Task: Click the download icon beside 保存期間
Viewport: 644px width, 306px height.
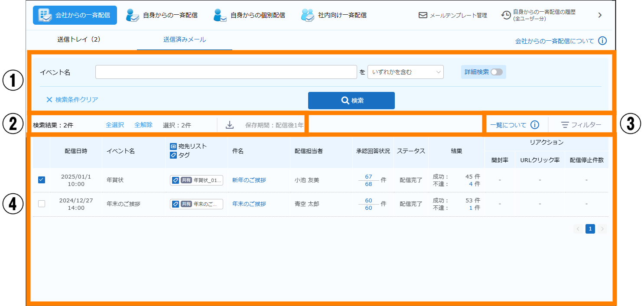Action: pos(230,125)
